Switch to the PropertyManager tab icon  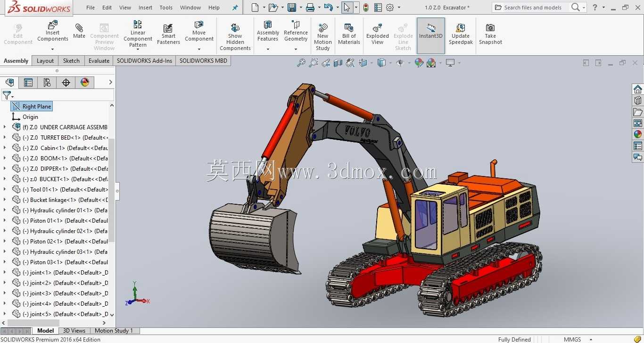click(x=28, y=83)
